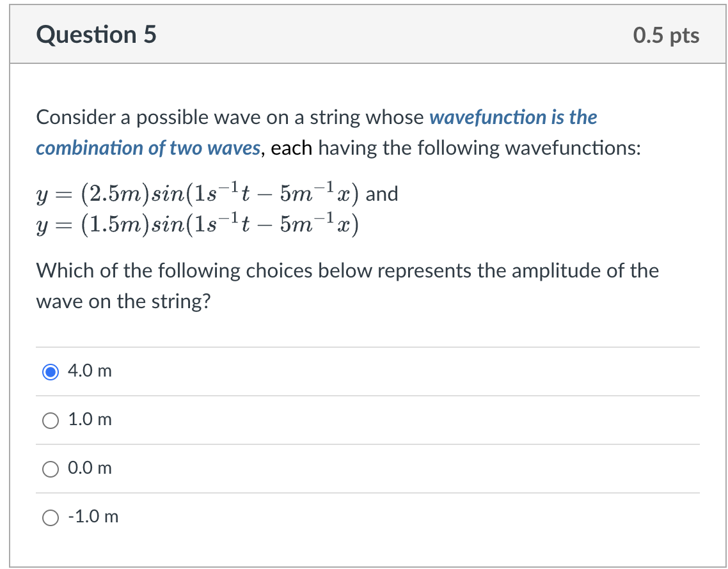Select the -1.0 m answer radio button
The image size is (728, 569).
[x=50, y=517]
